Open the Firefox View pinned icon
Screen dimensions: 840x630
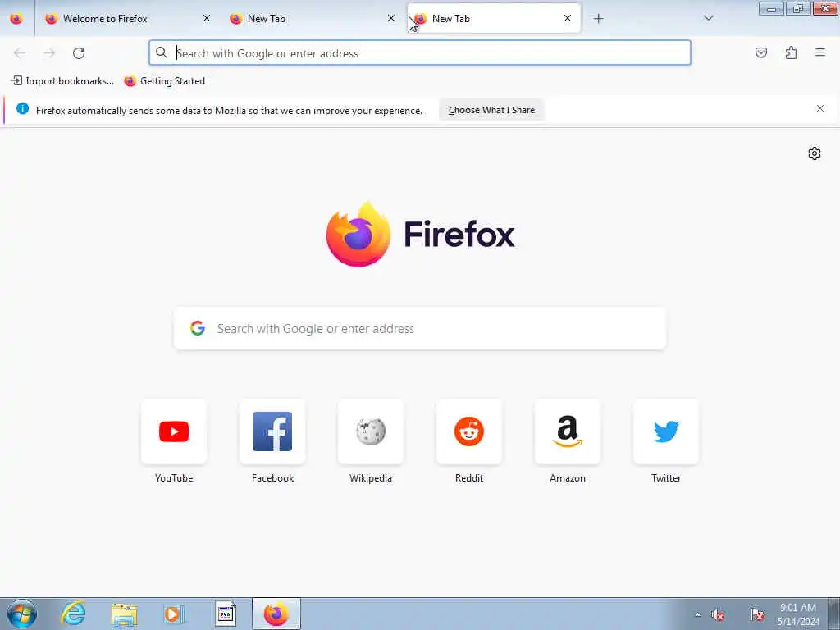[x=16, y=18]
